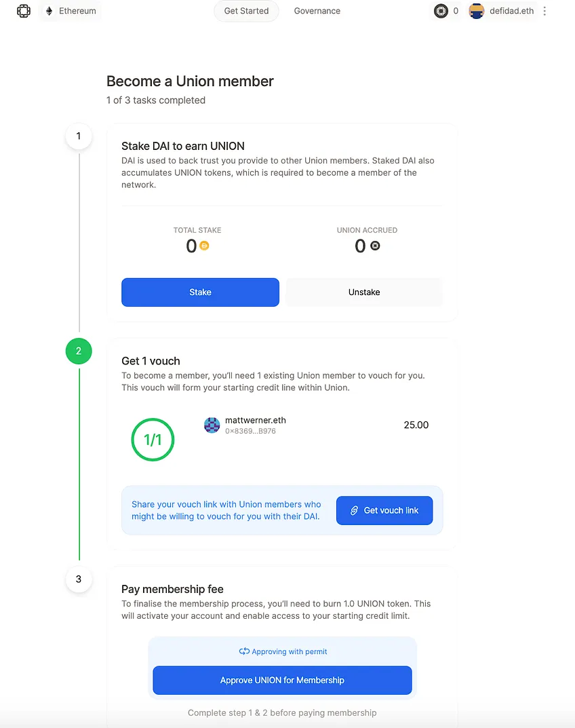This screenshot has height=728, width=575.
Task: Open the defidad.eth account menu
Action: click(x=502, y=11)
